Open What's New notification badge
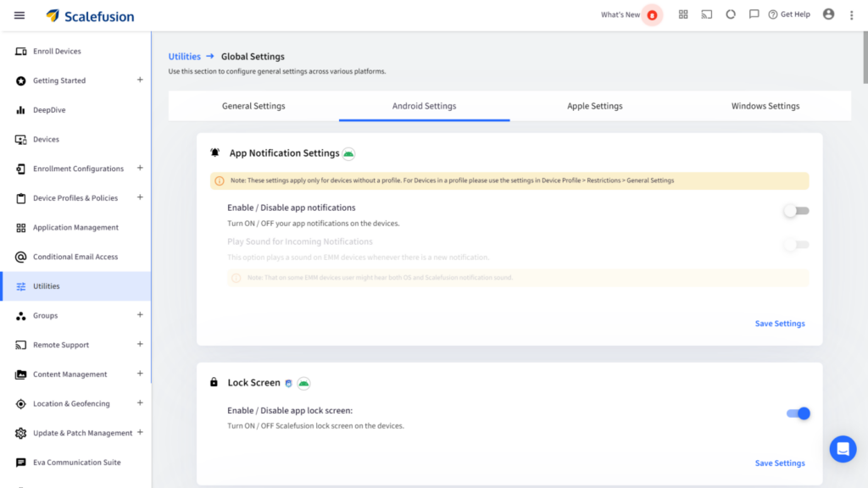 coord(652,15)
